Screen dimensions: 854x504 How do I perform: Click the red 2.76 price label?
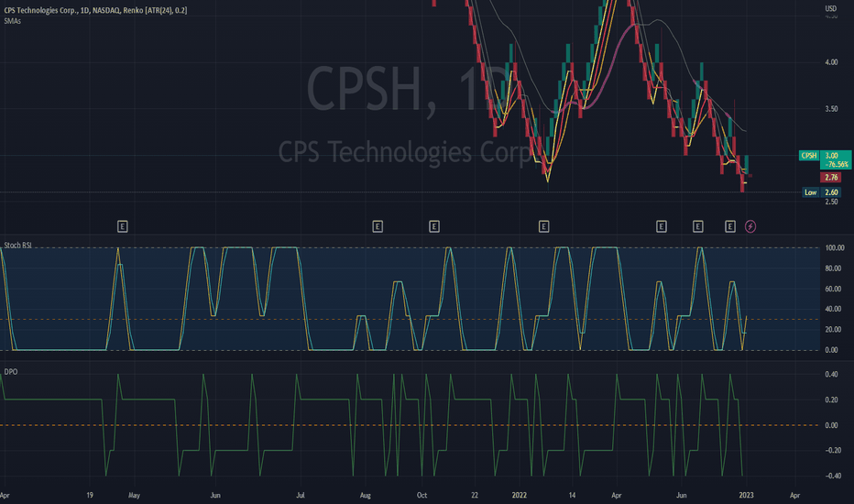point(830,177)
